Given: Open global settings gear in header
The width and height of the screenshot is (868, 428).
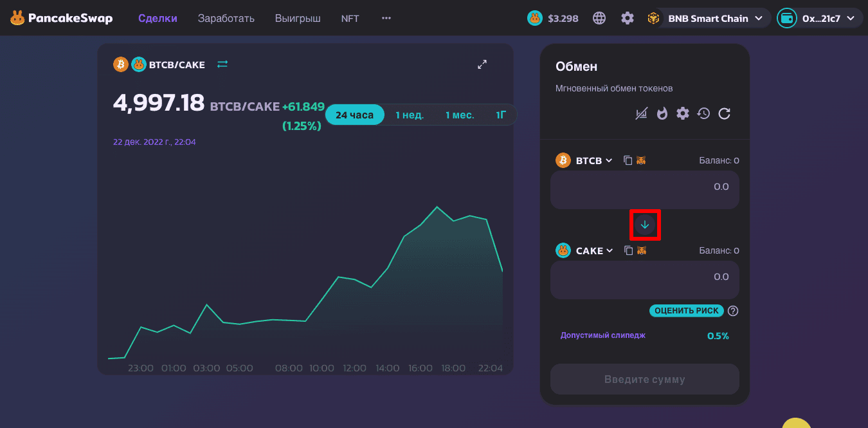Looking at the screenshot, I should (x=628, y=18).
